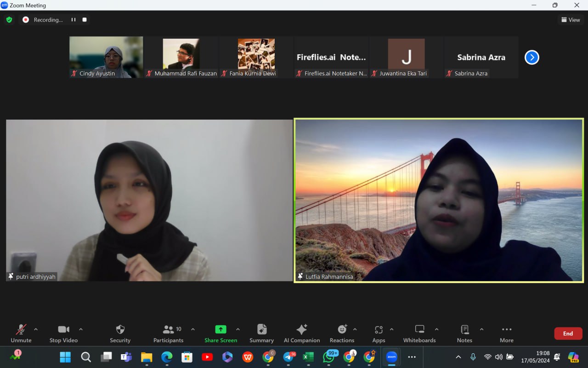Select the Share Screen icon
Screen dimensions: 588x368
pyautogui.click(x=221, y=329)
